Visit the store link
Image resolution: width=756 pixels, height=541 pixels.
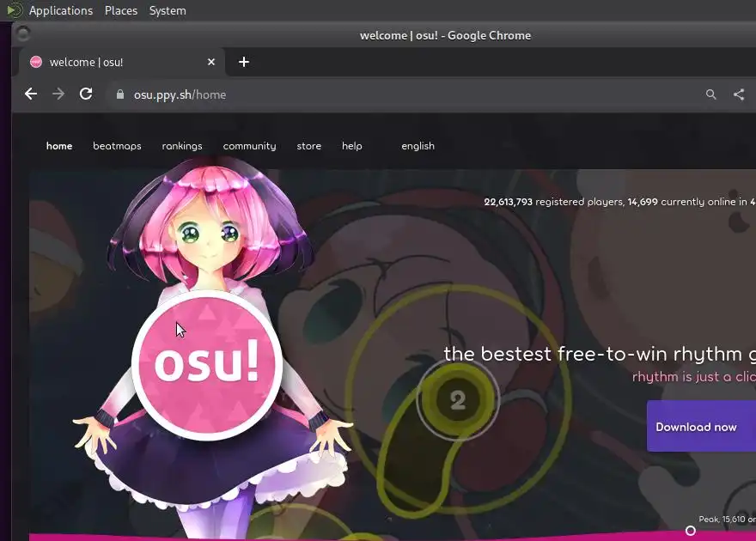[309, 146]
